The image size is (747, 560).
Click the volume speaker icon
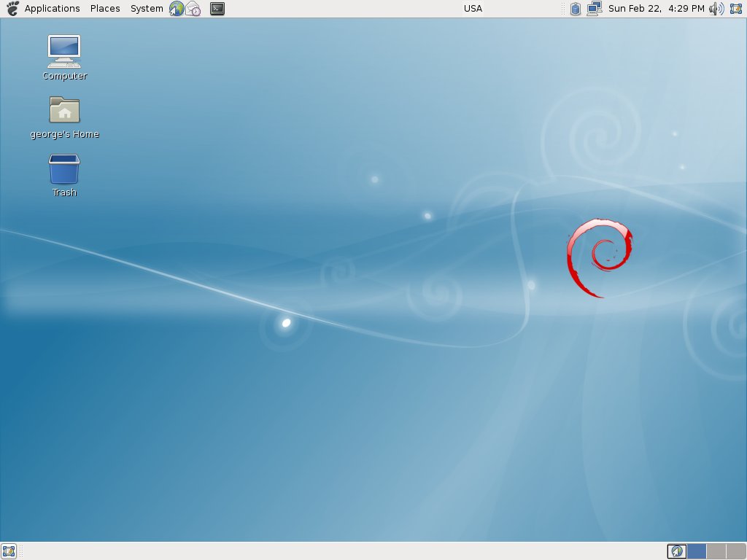(x=716, y=9)
